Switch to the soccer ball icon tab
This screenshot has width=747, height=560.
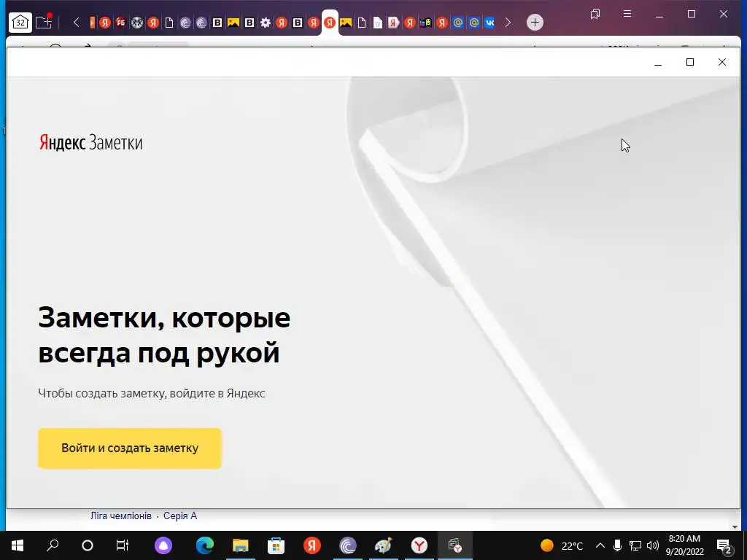137,23
